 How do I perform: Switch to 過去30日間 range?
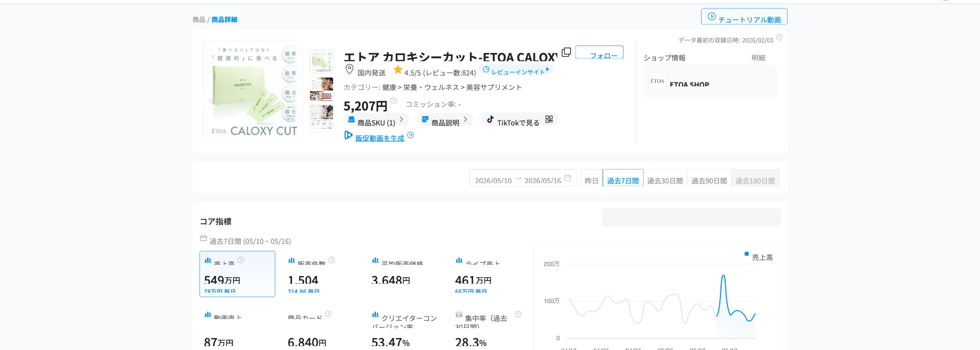(x=665, y=177)
